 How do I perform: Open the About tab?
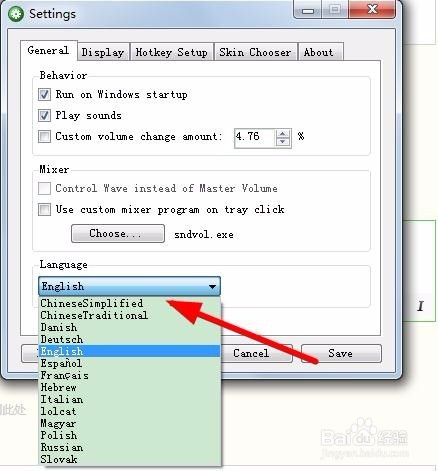coord(320,52)
